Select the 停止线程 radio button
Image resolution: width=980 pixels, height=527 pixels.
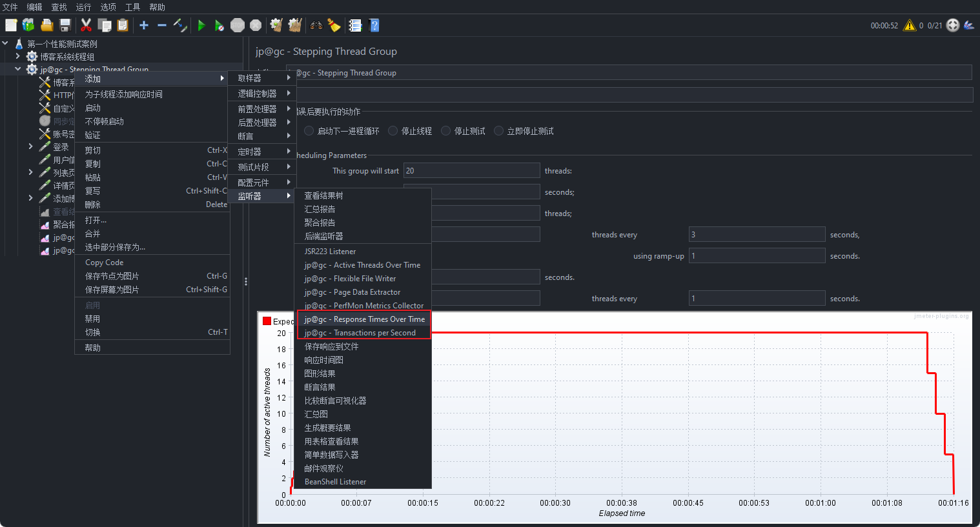pos(393,131)
